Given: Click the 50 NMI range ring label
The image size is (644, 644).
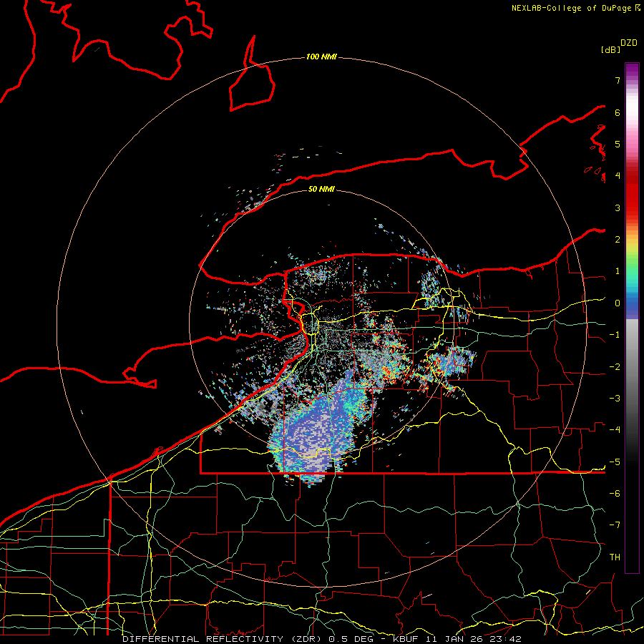Looking at the screenshot, I should pyautogui.click(x=321, y=189).
